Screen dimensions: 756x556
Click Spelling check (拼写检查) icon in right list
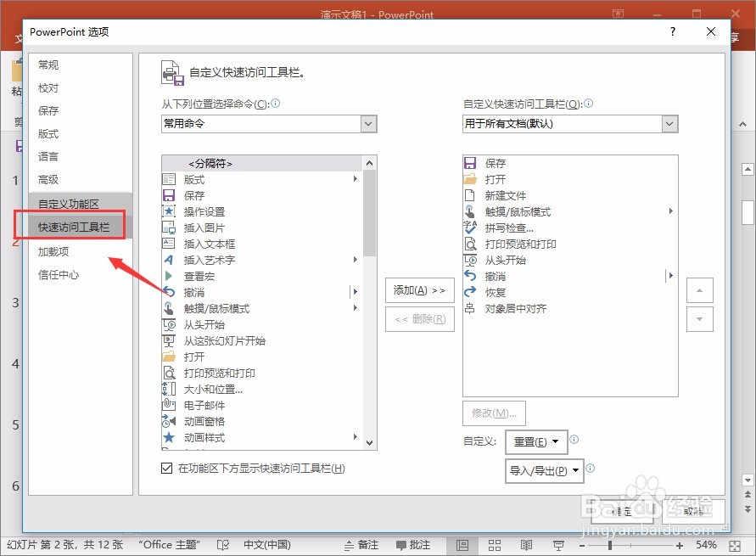point(470,227)
